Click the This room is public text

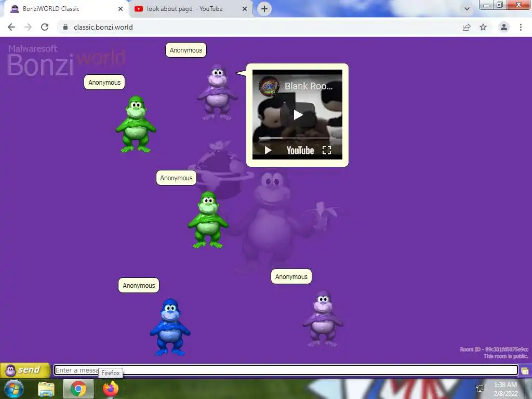(506, 356)
